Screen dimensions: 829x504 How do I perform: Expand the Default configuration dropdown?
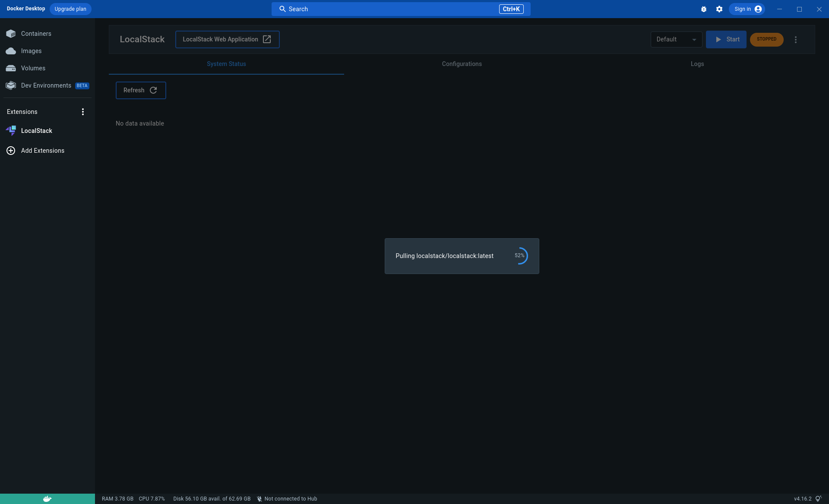(x=676, y=39)
